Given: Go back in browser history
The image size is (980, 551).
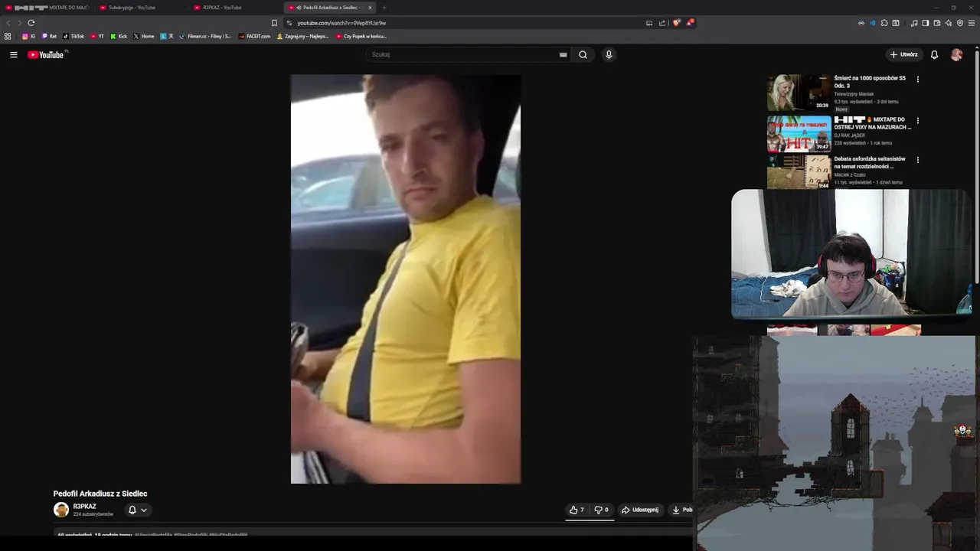Looking at the screenshot, I should click(x=8, y=23).
